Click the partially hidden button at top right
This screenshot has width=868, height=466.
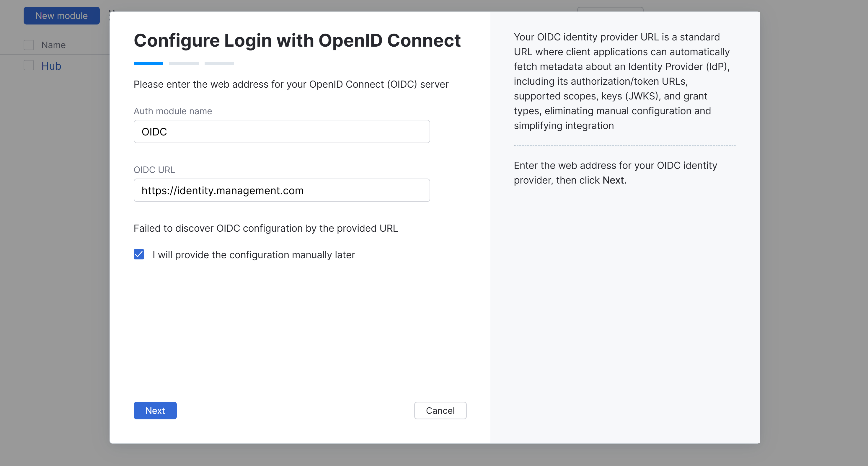(610, 10)
